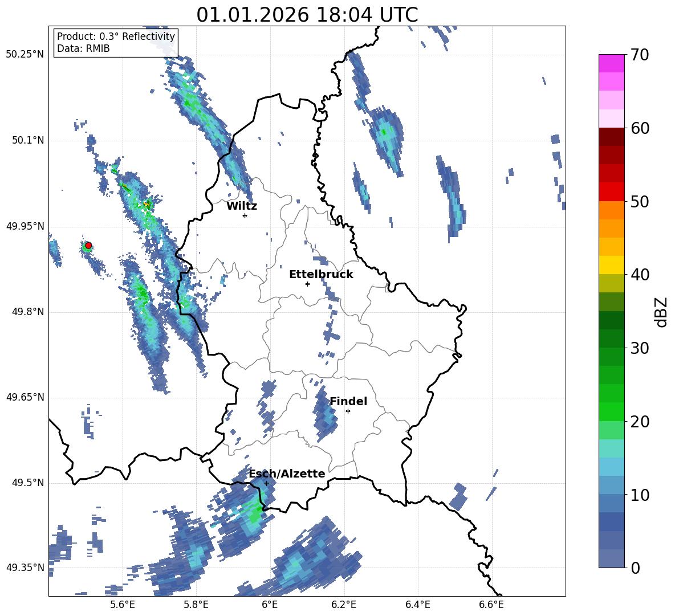Click the '49.35°N' latitude tick label
This screenshot has width=675, height=616.
[25, 568]
